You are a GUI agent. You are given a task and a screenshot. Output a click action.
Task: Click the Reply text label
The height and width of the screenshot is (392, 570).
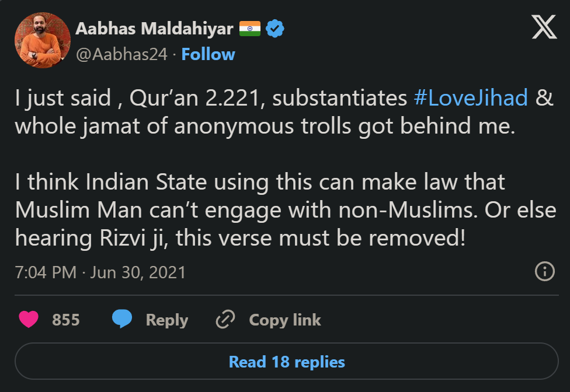(x=166, y=320)
